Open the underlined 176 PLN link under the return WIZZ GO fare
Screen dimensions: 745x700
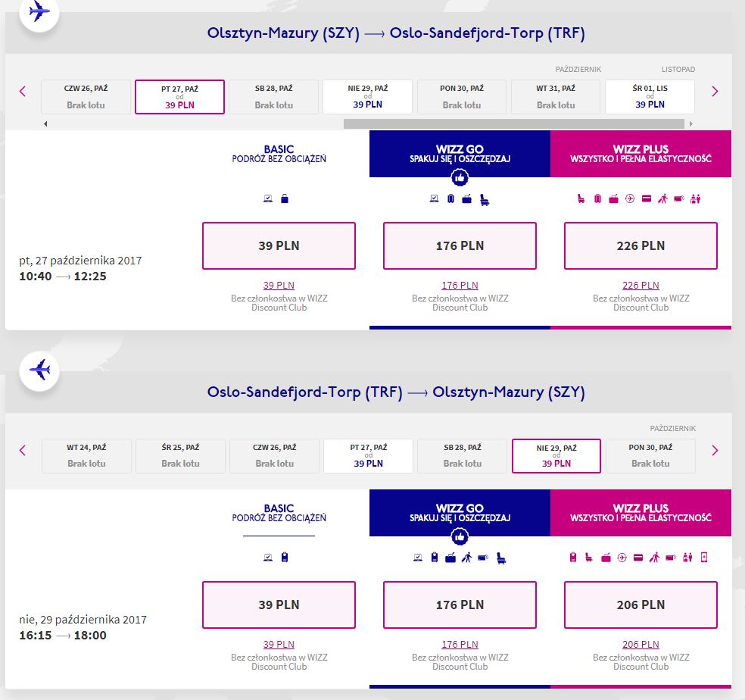[460, 645]
